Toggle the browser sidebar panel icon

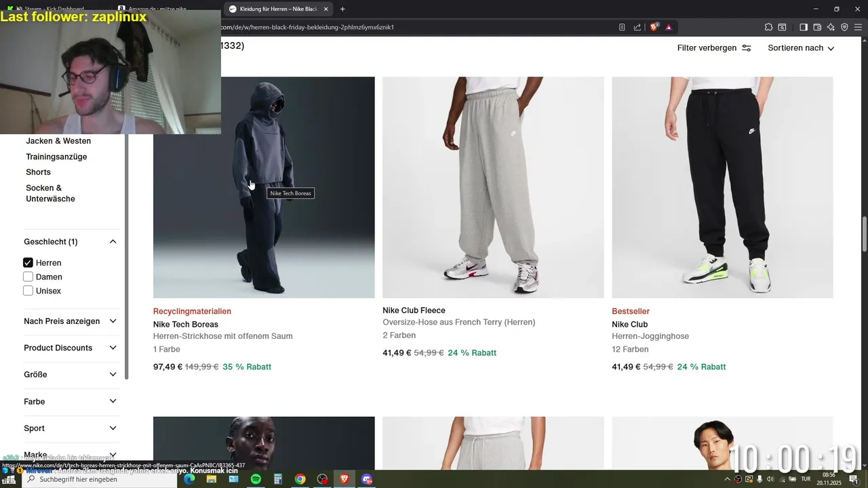804,27
